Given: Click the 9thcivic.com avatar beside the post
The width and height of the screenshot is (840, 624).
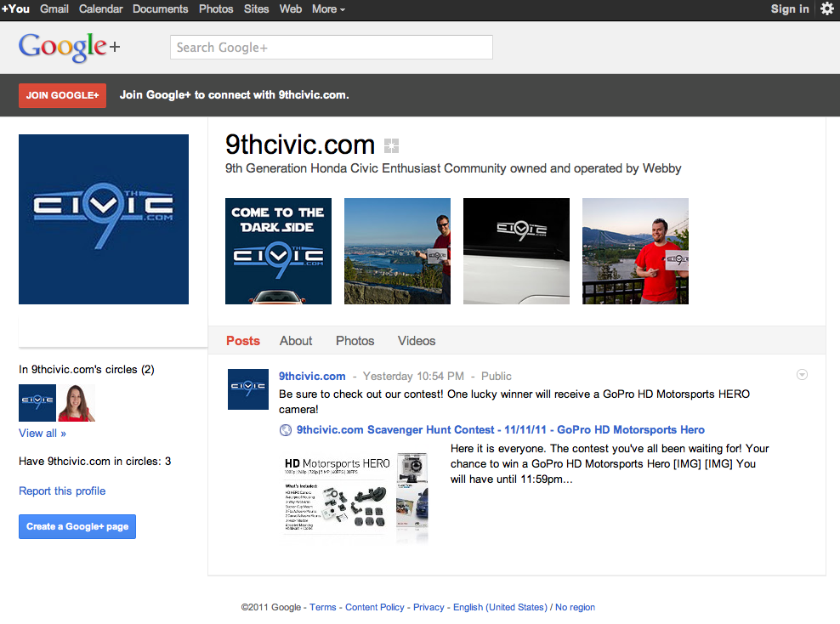Looking at the screenshot, I should click(248, 389).
